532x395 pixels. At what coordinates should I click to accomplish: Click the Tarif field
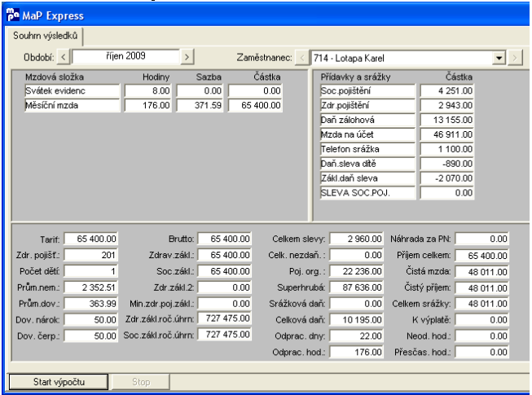click(90, 239)
